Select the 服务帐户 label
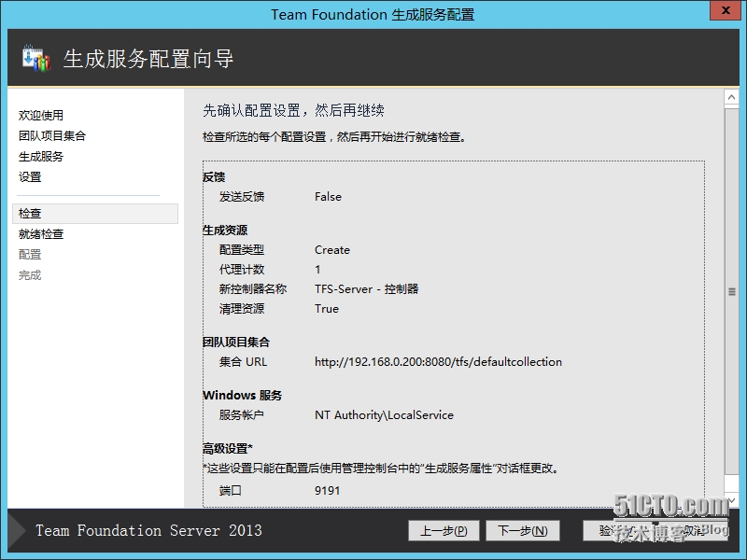Viewport: 747px width, 560px height. [x=242, y=414]
